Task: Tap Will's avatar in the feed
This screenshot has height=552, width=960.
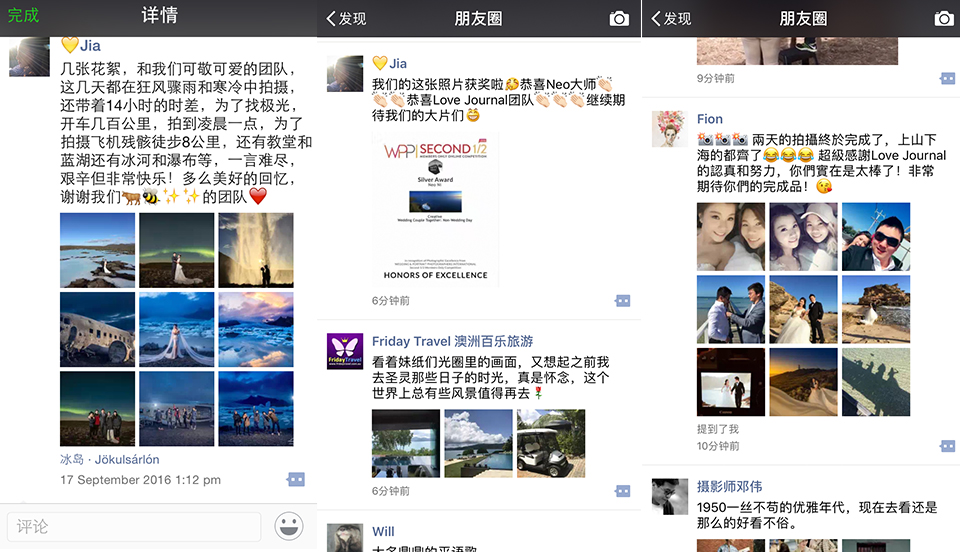Action: (345, 538)
